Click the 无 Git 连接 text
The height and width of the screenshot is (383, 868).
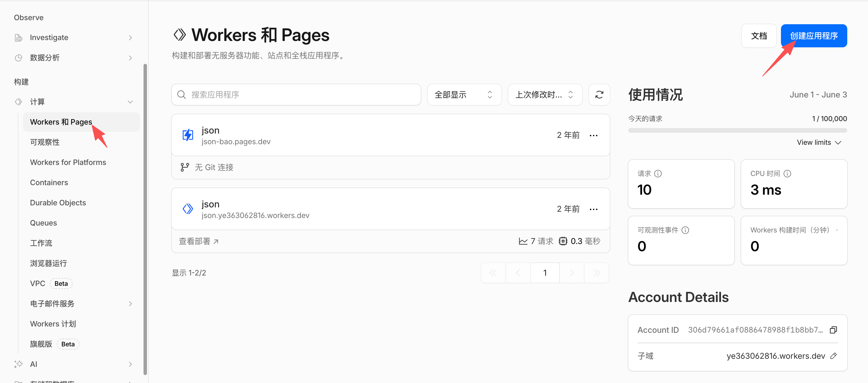click(214, 167)
